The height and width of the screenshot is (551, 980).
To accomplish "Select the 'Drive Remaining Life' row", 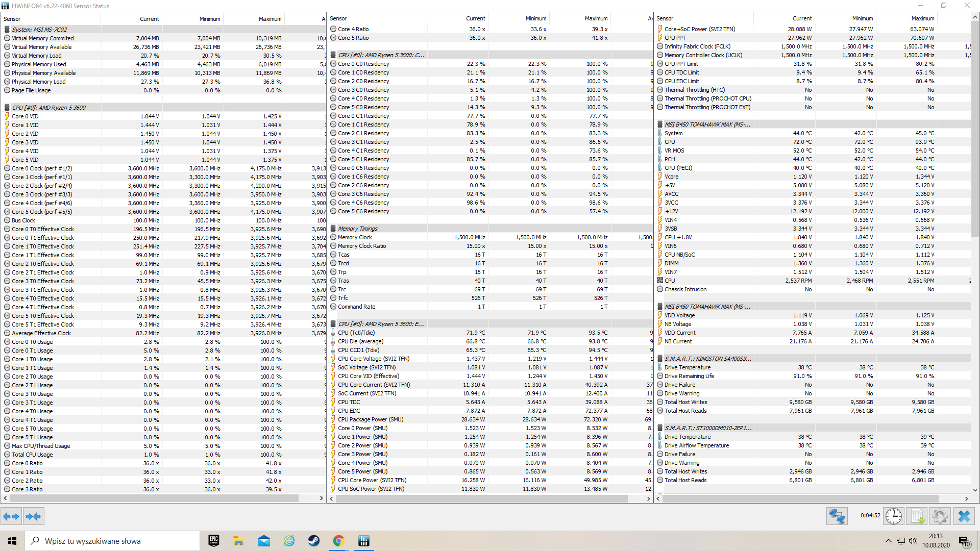I will tap(814, 376).
